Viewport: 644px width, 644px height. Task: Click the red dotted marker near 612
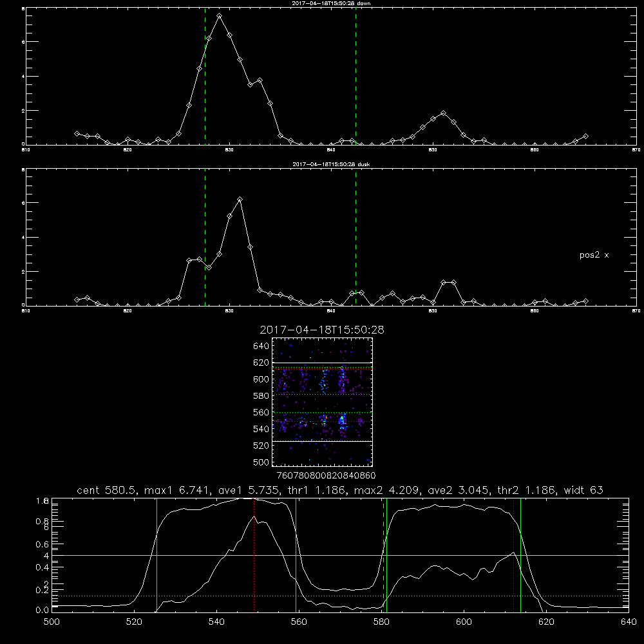coord(513,555)
